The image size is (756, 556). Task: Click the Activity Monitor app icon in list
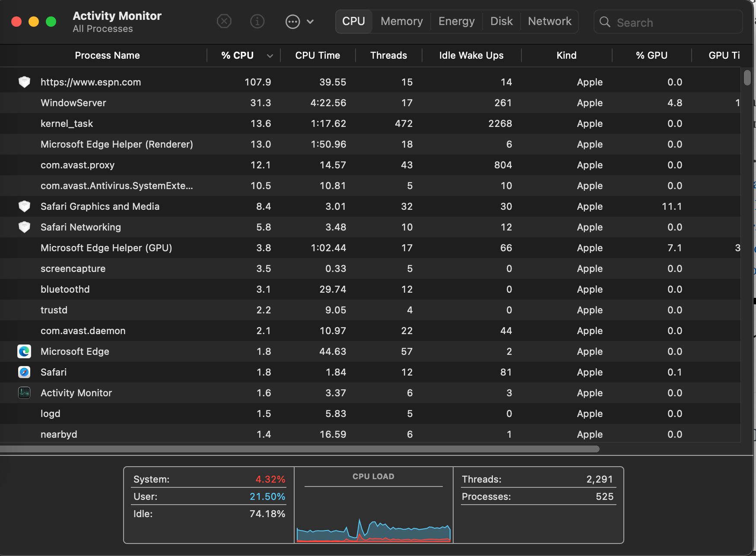(24, 393)
